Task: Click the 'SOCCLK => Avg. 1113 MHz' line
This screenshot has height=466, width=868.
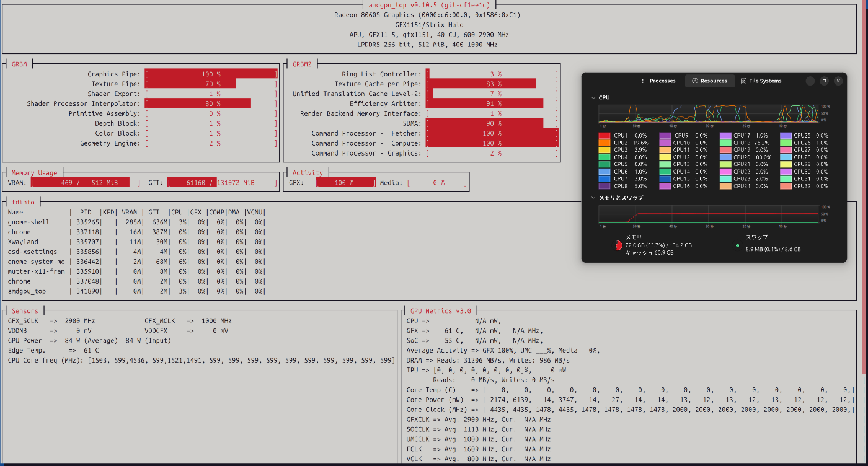Action: (x=478, y=429)
